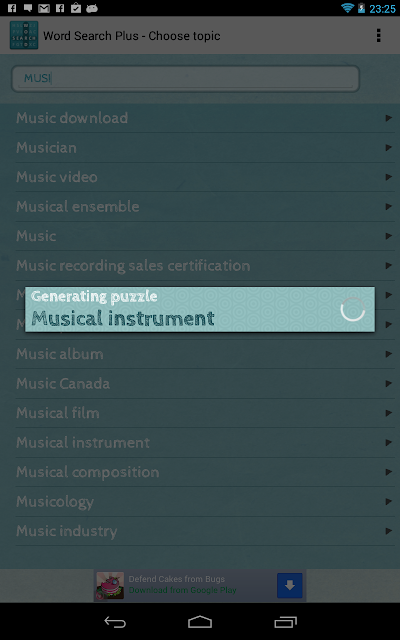Viewport: 400px width, 640px height.
Task: Tap the Android home navigation button
Action: (200, 622)
